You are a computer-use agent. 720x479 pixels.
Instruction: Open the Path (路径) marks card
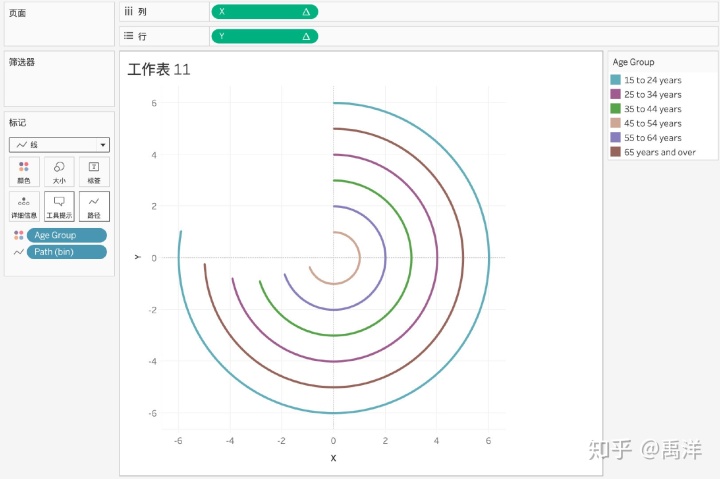[x=94, y=207]
